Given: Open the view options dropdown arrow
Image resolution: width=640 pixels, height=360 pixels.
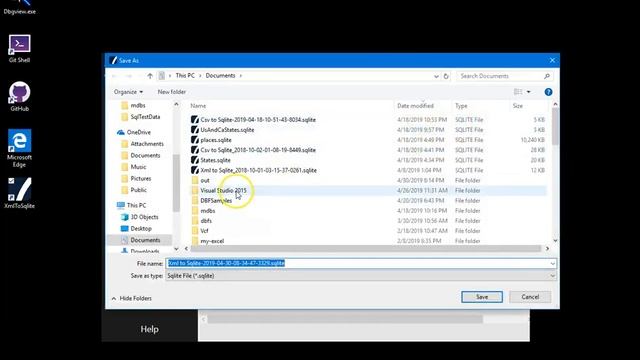Looking at the screenshot, I should pos(529,92).
